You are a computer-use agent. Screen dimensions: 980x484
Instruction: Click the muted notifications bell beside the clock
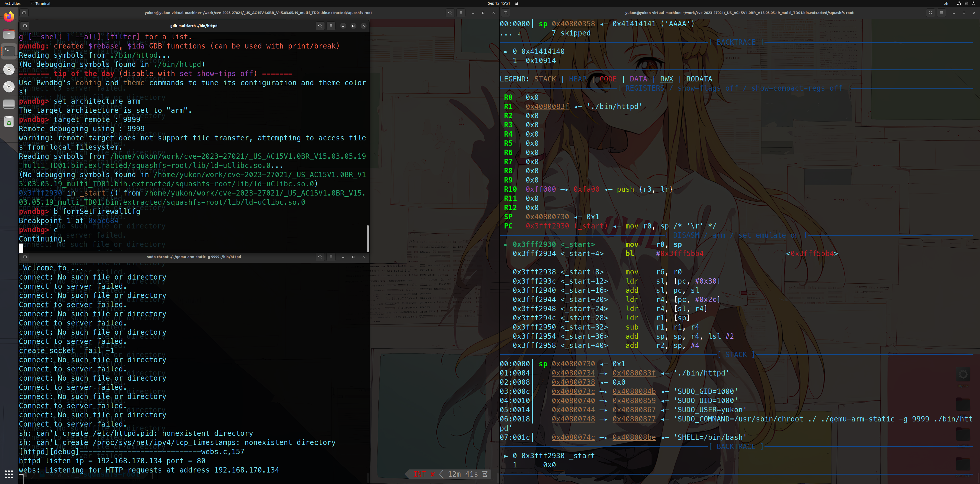tap(517, 3)
